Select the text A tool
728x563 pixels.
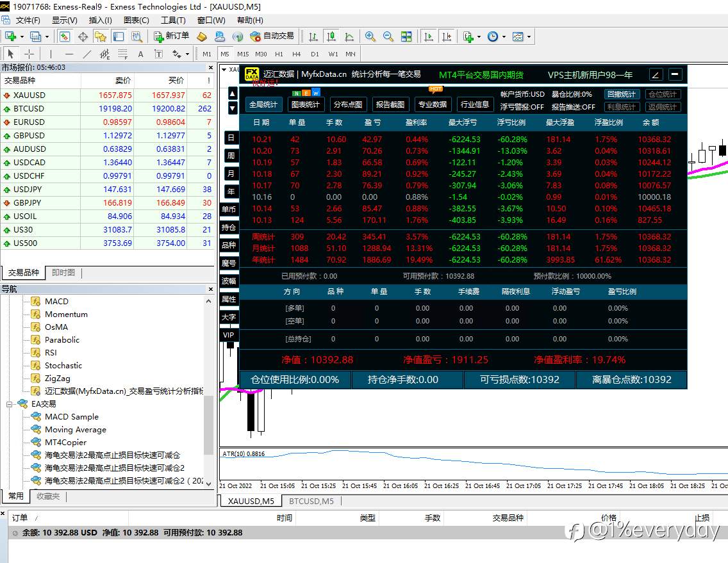point(141,54)
